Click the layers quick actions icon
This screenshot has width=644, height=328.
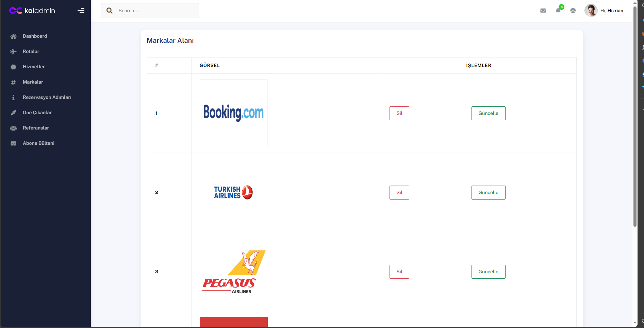573,11
